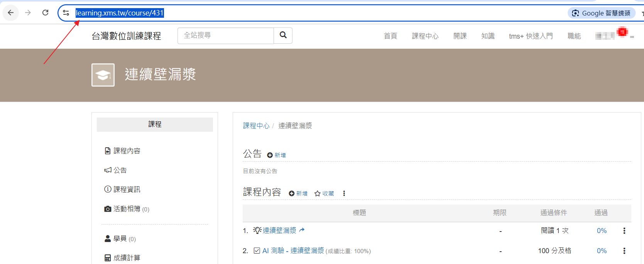This screenshot has height=264, width=644.
Task: Click the 全站搜尋 search input field
Action: pyautogui.click(x=225, y=36)
